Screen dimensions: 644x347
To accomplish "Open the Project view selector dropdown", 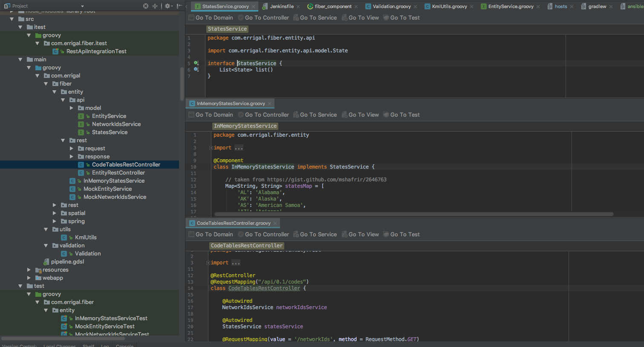I will [82, 6].
